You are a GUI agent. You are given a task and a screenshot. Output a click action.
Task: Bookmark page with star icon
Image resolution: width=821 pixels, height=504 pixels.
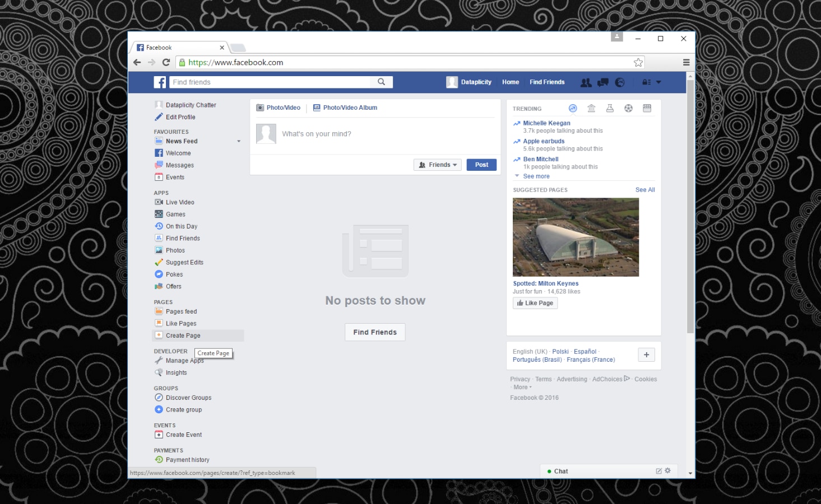click(638, 62)
